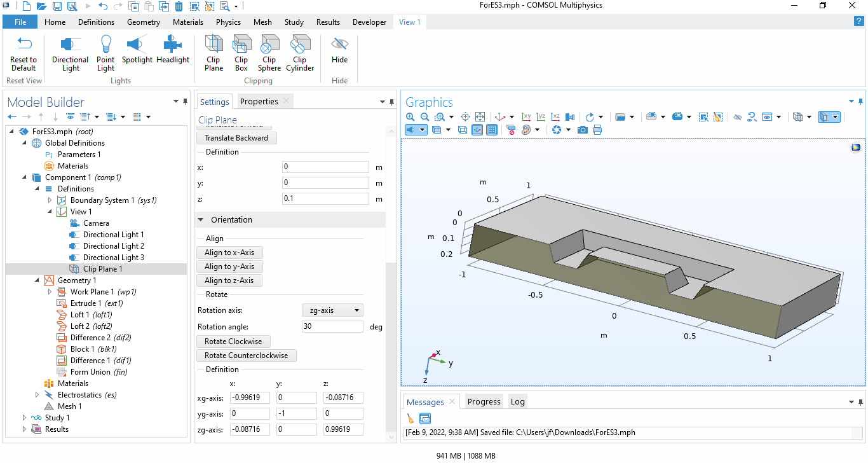Image resolution: width=868 pixels, height=463 pixels.
Task: Add a Clip Sphere from the ribbon
Action: [269, 53]
